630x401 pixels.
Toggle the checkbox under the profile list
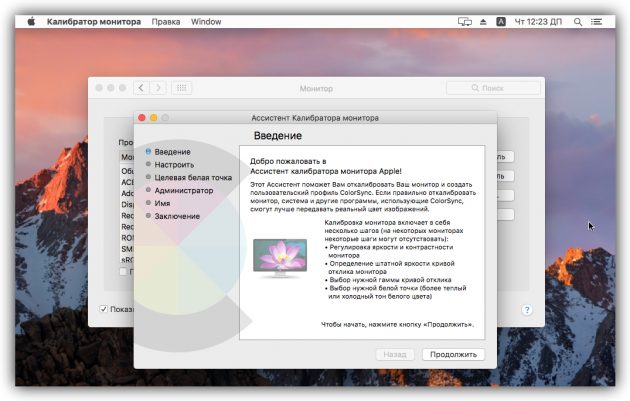click(123, 272)
